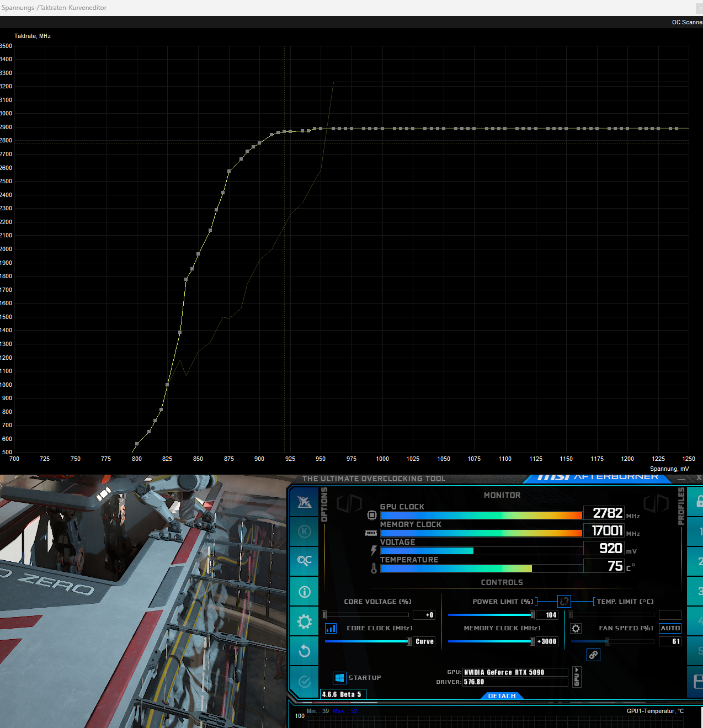This screenshot has width=703, height=728.
Task: Click the MSI Afterburner logo header
Action: [598, 477]
